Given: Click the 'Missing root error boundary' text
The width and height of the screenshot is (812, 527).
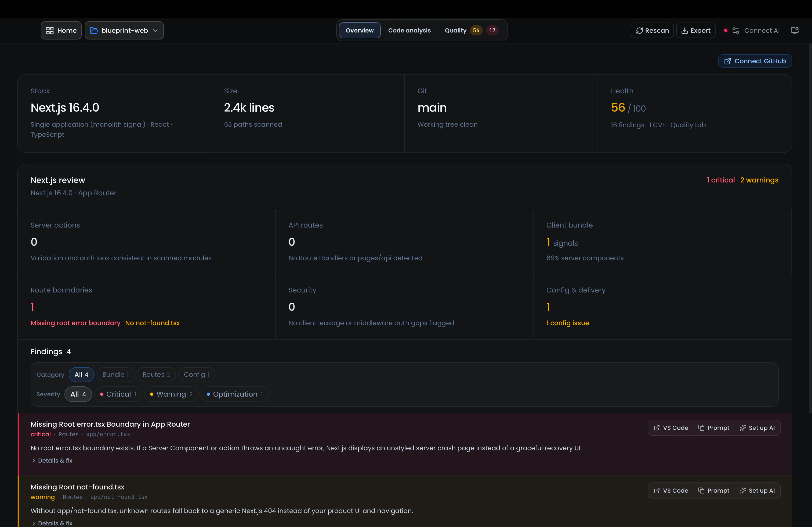Looking at the screenshot, I should pyautogui.click(x=75, y=323).
